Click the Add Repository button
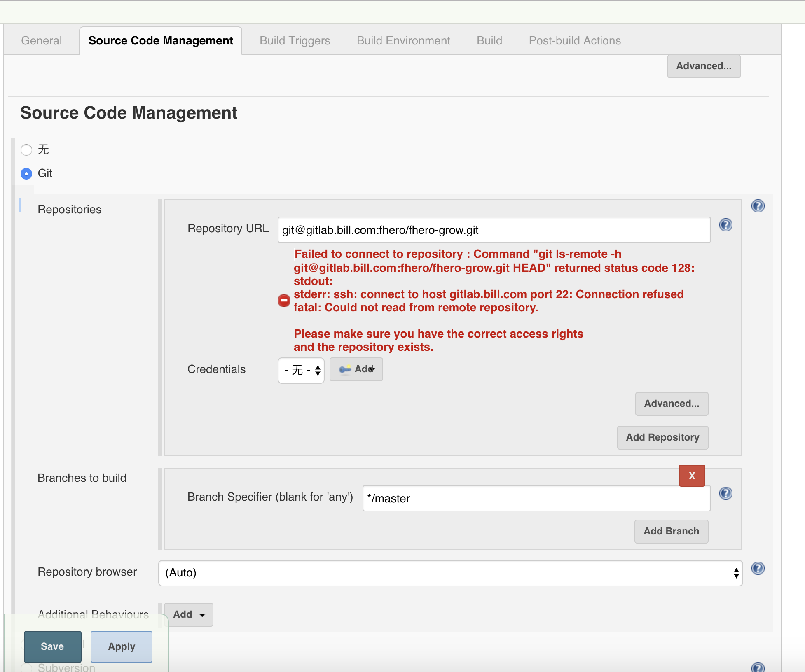Screen dimensions: 805x672 (x=662, y=437)
